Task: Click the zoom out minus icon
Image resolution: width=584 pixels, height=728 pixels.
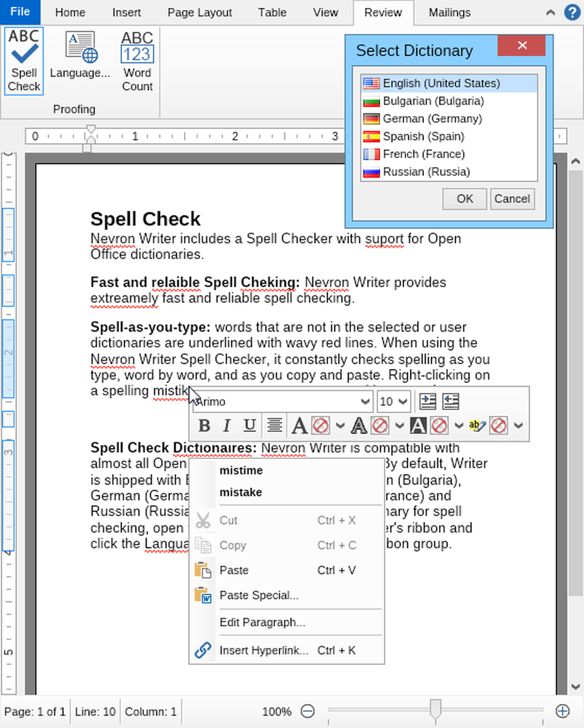Action: click(308, 711)
